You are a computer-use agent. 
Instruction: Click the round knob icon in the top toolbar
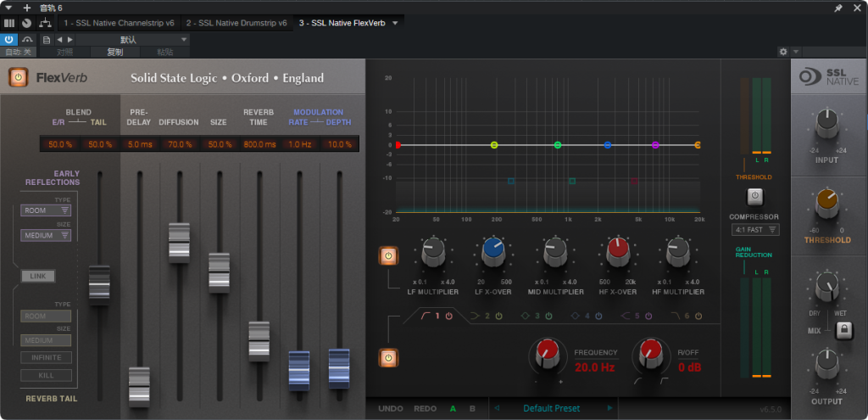pyautogui.click(x=27, y=23)
